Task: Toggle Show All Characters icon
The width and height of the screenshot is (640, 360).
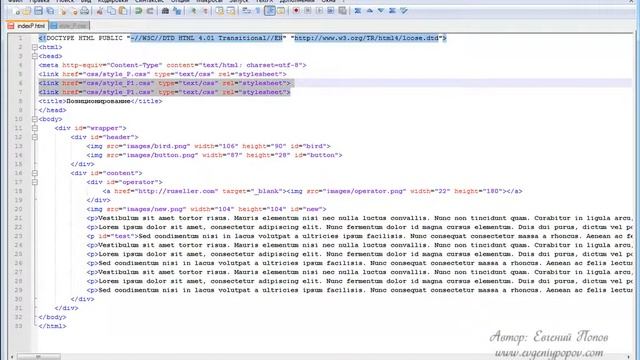Action: pyautogui.click(x=258, y=11)
